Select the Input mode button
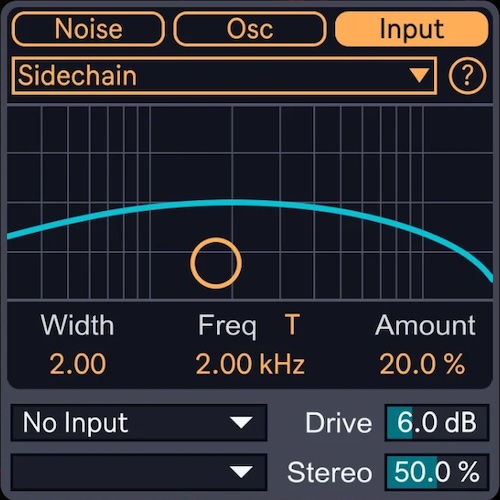Image resolution: width=500 pixels, height=500 pixels. (412, 29)
